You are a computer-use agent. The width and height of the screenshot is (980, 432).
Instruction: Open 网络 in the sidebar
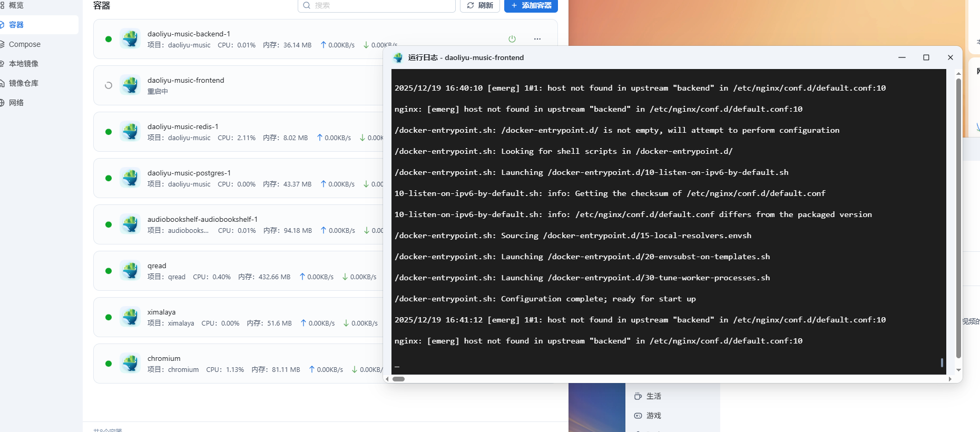pyautogui.click(x=16, y=103)
